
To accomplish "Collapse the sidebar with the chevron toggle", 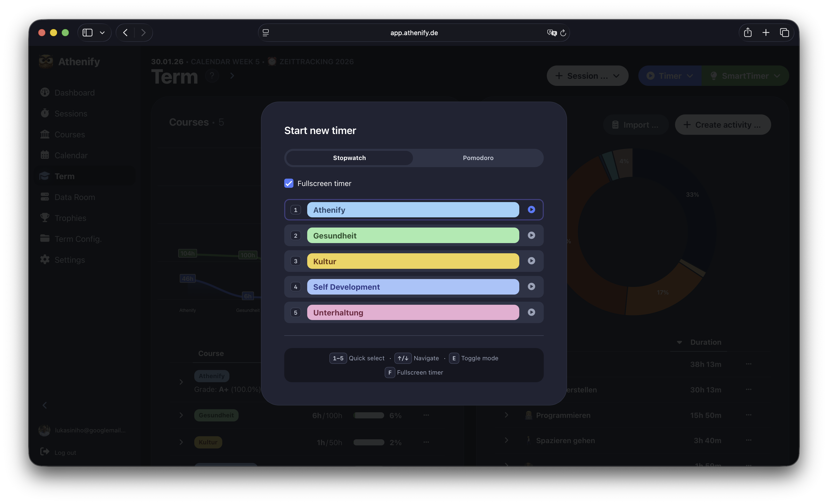I will coord(45,405).
